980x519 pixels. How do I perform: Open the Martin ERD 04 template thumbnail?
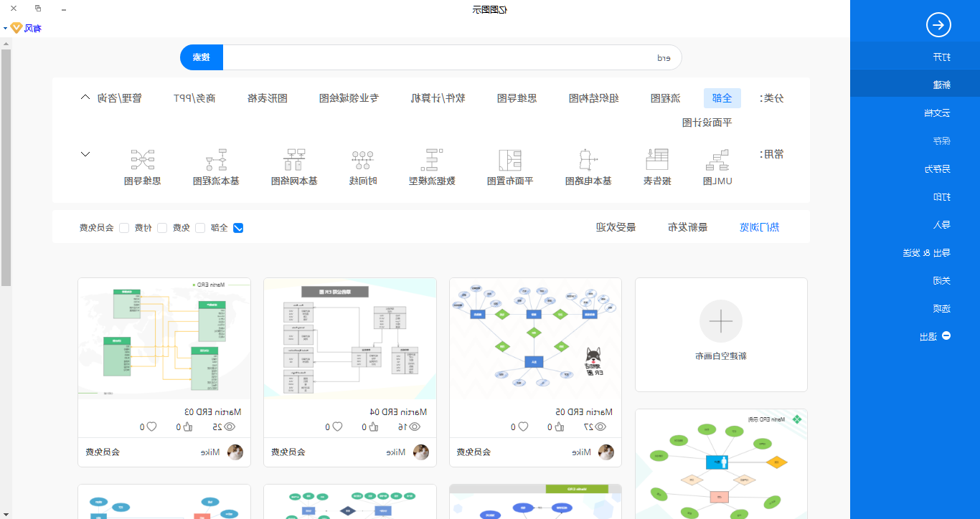click(349, 338)
